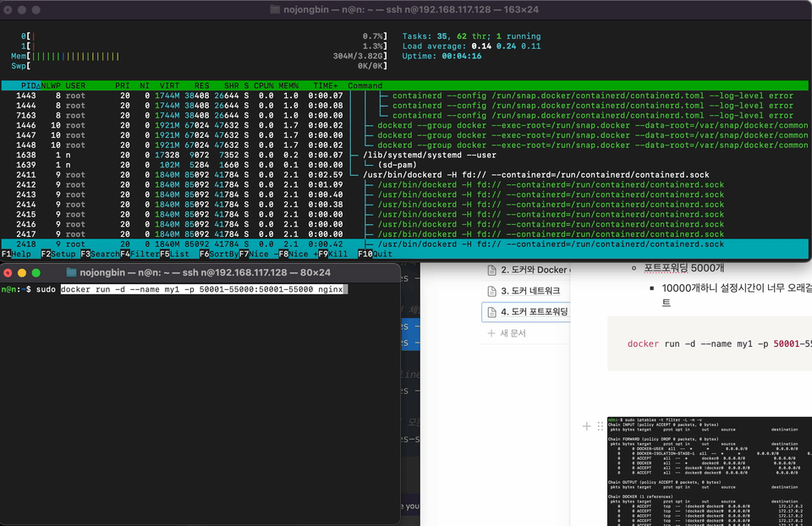Open the iptables screenshot thumbnail in notes

point(710,471)
